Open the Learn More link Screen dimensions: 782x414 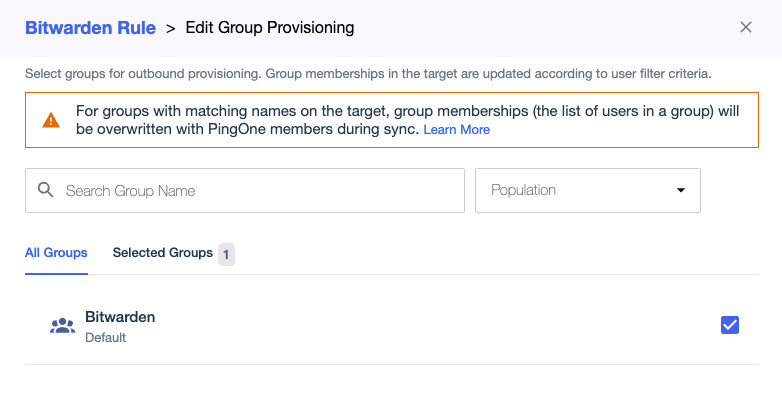pos(456,130)
